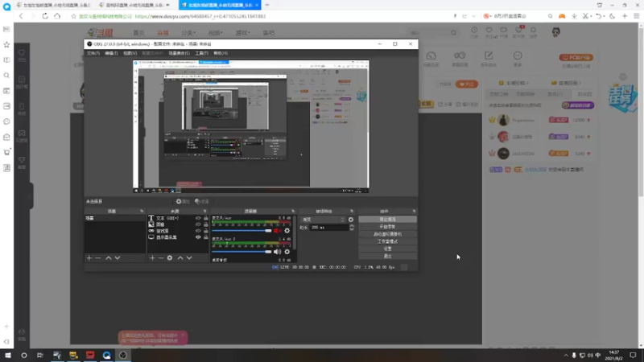Open the Settings button in OBS Controls
The height and width of the screenshot is (362, 644).
pos(387,249)
